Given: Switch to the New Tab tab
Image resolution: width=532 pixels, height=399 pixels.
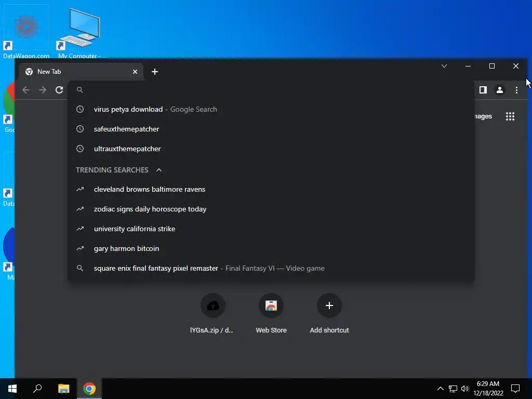Looking at the screenshot, I should click(x=82, y=72).
